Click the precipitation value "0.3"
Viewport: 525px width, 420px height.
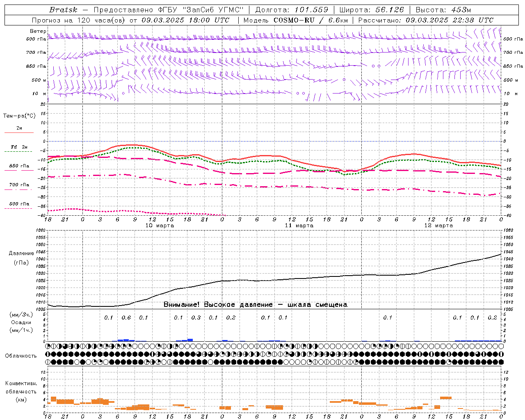(x=196, y=318)
